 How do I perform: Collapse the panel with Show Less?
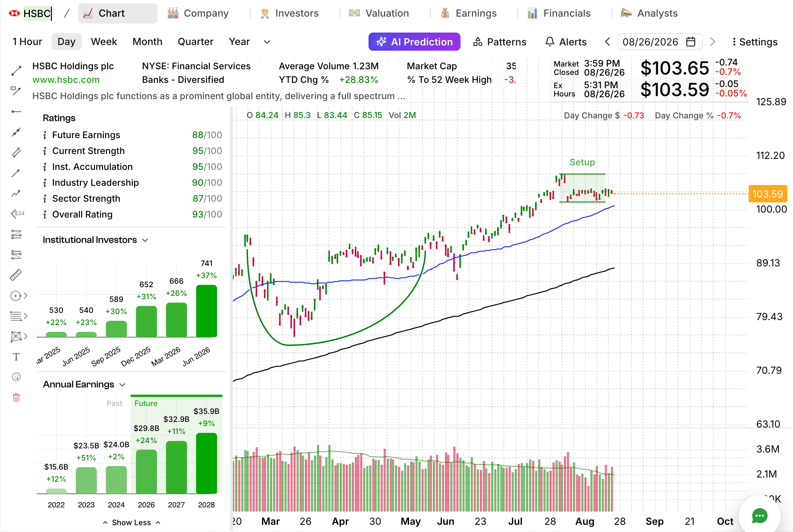coord(131,523)
